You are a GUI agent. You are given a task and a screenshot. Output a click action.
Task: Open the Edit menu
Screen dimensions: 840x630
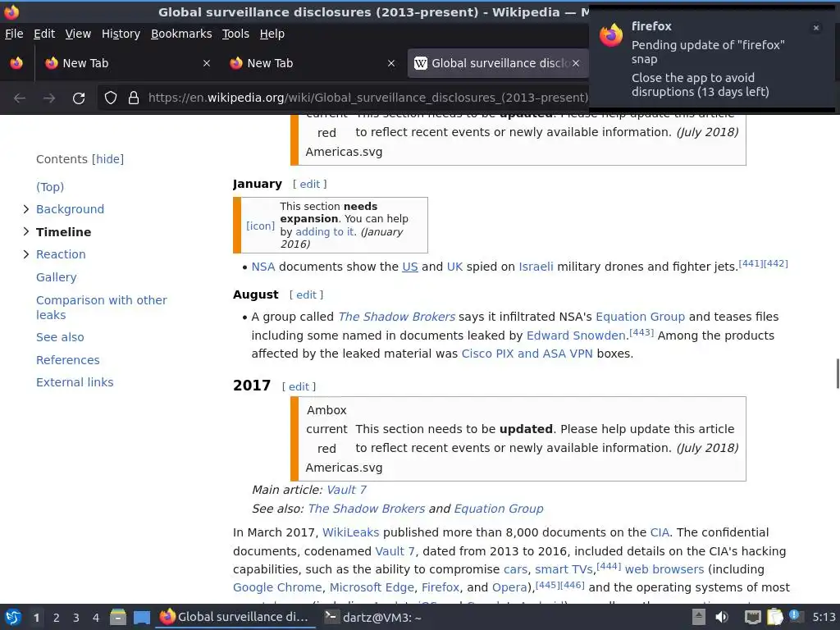coord(44,34)
